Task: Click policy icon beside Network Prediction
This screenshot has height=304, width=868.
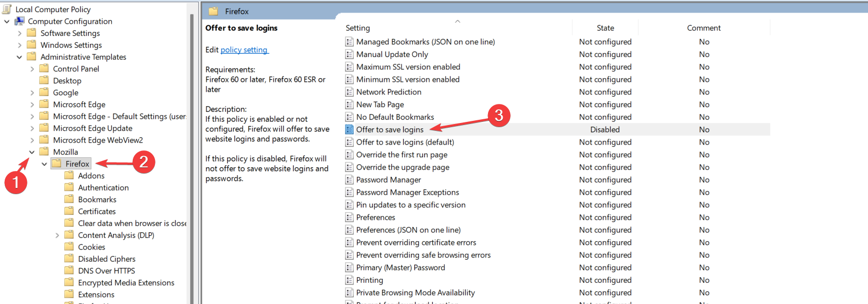Action: pos(349,92)
